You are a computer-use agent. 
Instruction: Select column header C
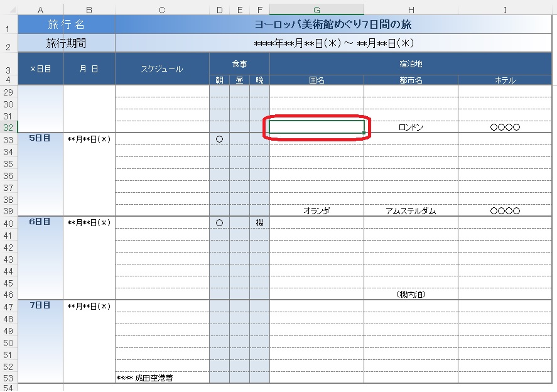[162, 9]
